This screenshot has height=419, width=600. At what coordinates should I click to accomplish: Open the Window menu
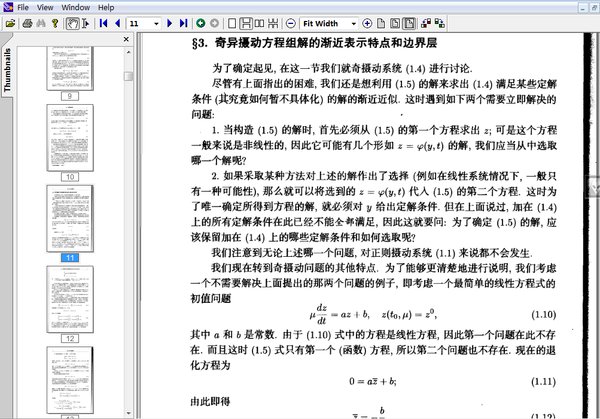tap(76, 7)
